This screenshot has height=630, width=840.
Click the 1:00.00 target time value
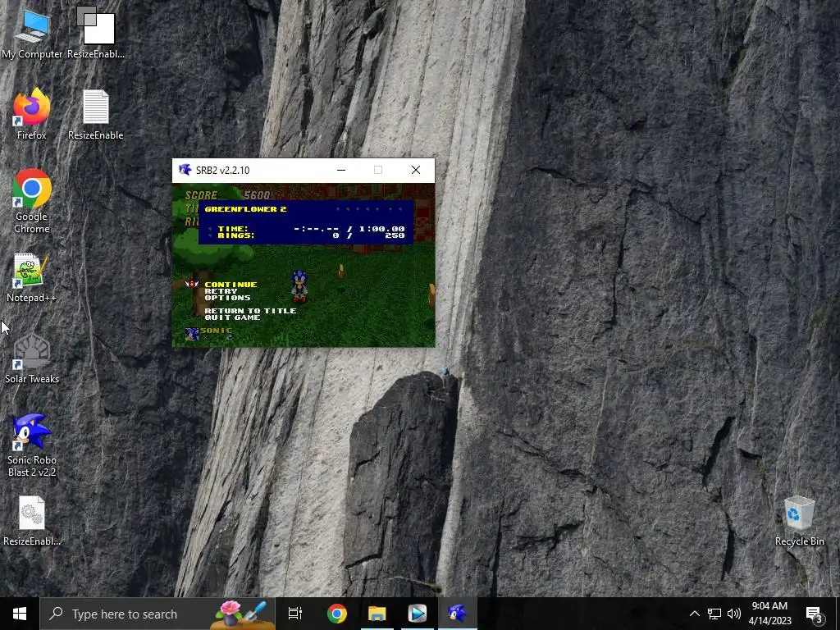(x=381, y=229)
